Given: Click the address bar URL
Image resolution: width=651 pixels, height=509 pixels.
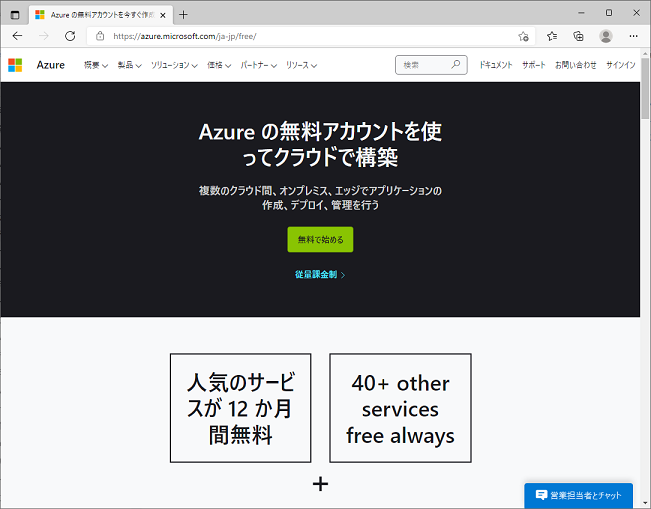Looking at the screenshot, I should point(184,36).
